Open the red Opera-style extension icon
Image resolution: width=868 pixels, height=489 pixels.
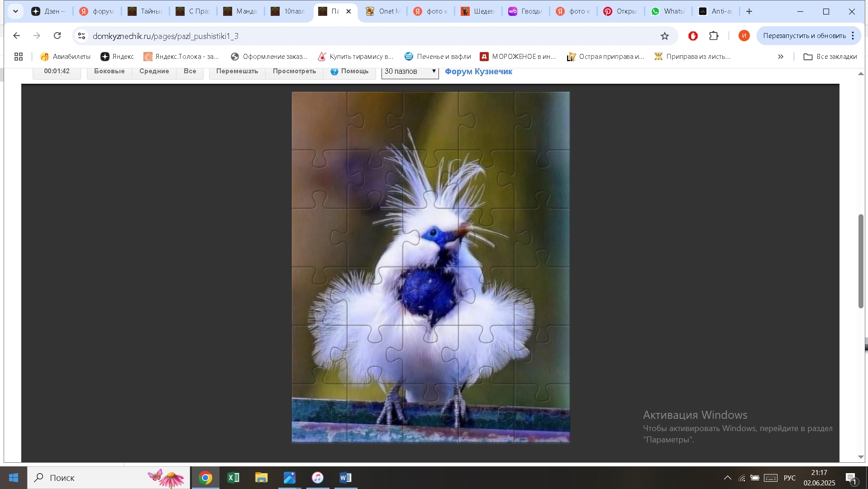pyautogui.click(x=693, y=36)
